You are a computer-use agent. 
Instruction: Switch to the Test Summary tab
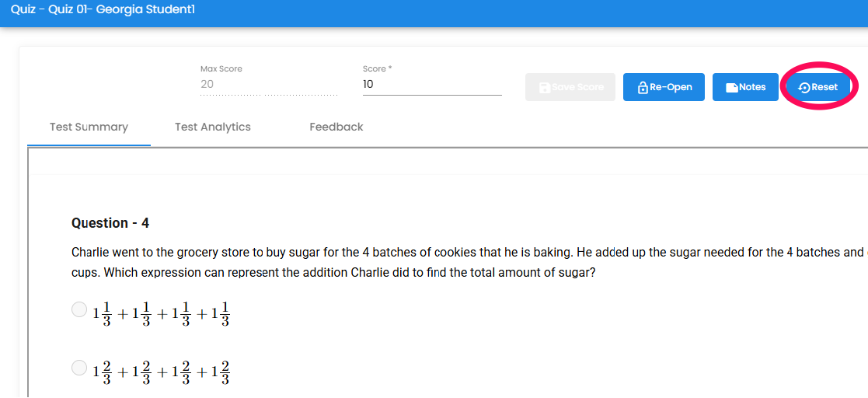pyautogui.click(x=89, y=127)
